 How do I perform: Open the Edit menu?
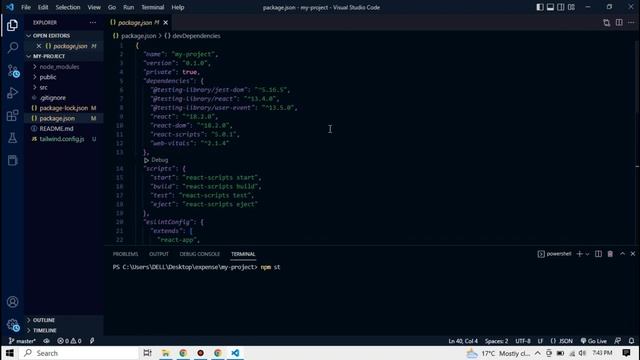(x=43, y=7)
